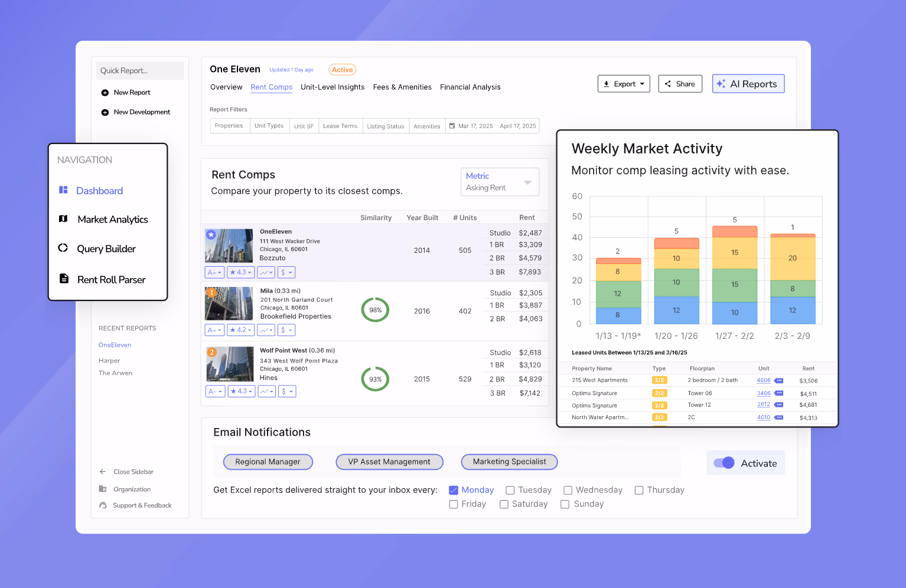
Task: Click the tag icon next to unit 3406
Action: [x=779, y=393]
